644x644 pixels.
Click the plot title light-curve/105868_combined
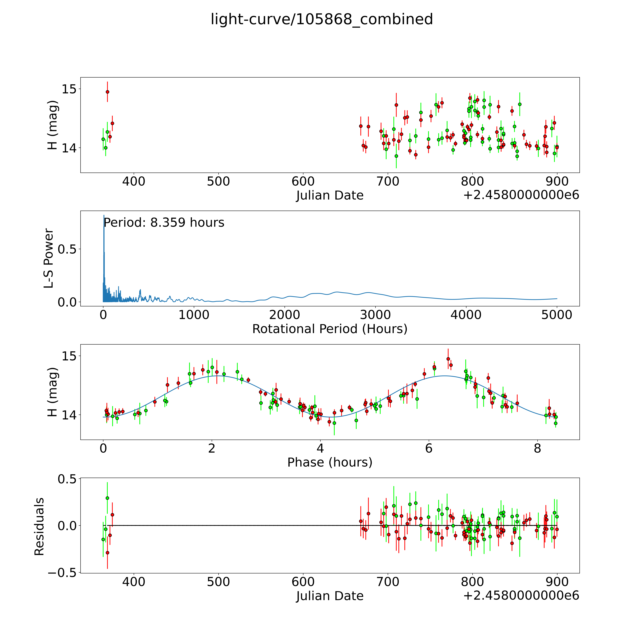coord(322,19)
